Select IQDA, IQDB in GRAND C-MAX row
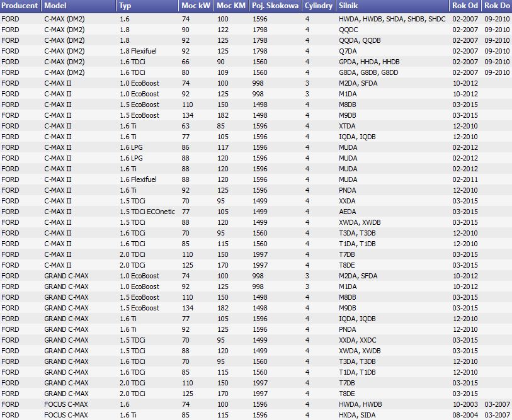Image resolution: width=512 pixels, height=420 pixels. [x=357, y=319]
